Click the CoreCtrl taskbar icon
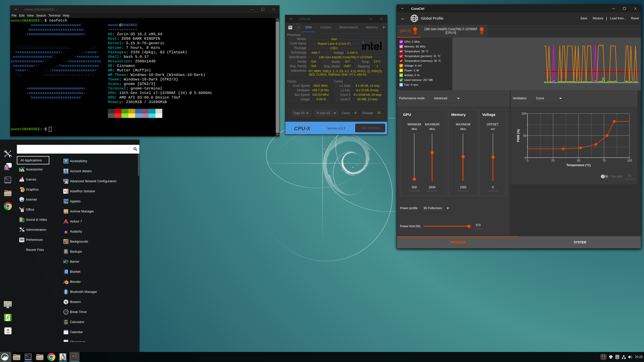Screen dimensions: 644x362 coord(74,357)
